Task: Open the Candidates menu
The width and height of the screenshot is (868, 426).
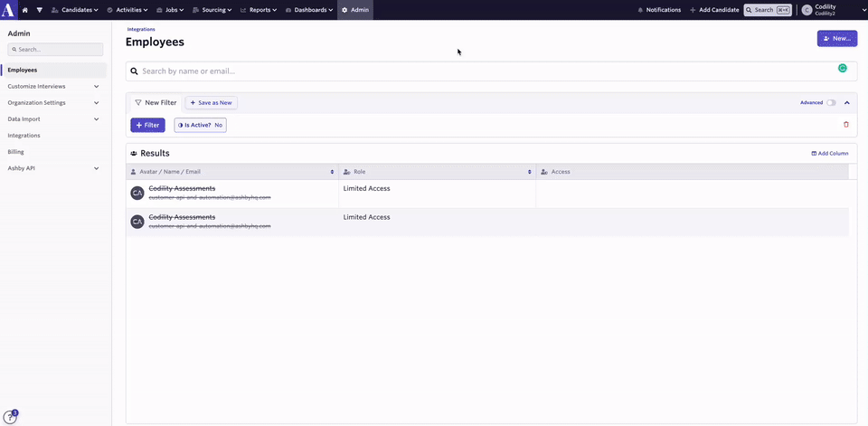Action: coord(75,10)
